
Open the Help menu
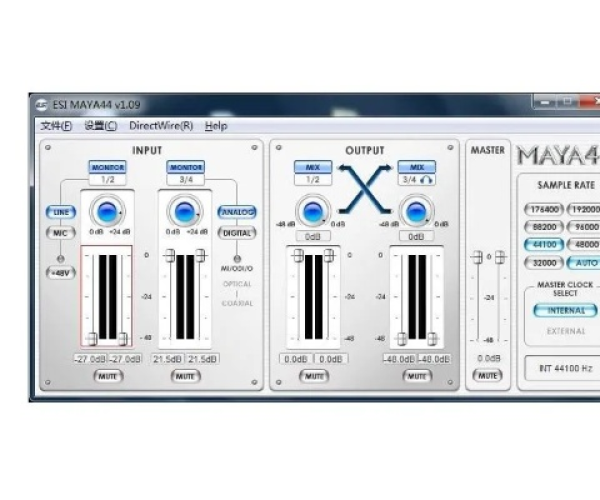point(216,126)
